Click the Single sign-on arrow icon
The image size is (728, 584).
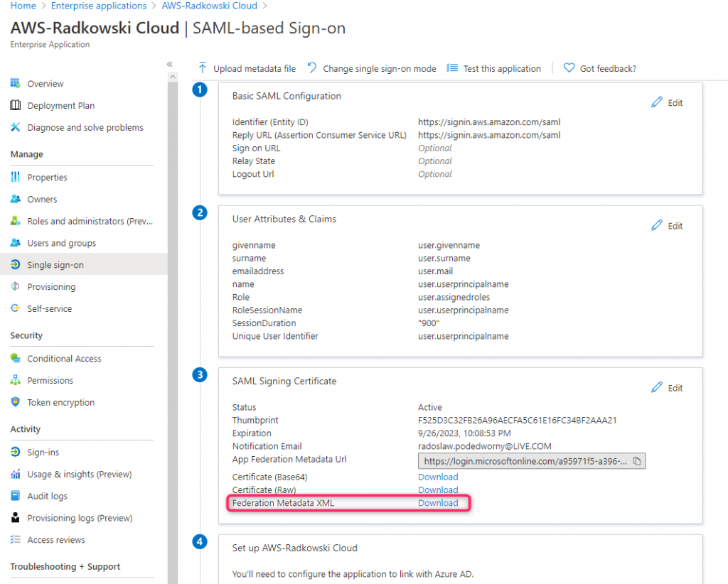point(16,264)
